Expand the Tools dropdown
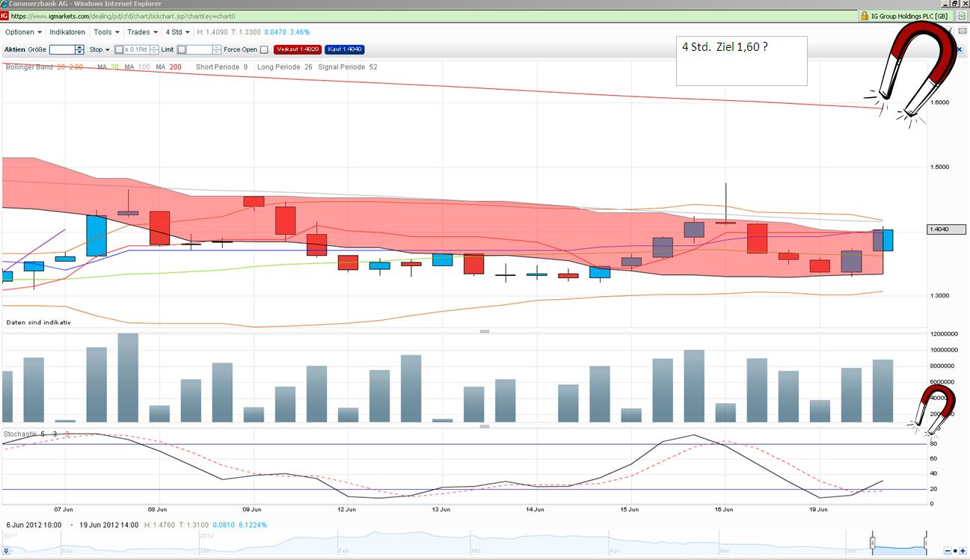970x560 pixels. pos(106,32)
